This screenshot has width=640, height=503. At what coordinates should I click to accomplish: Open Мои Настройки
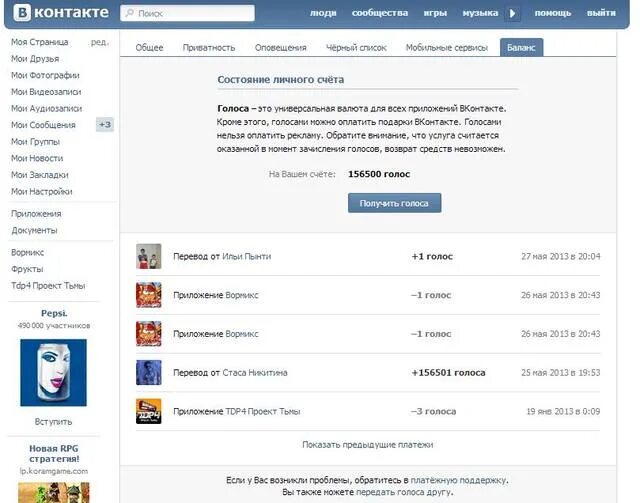point(42,191)
